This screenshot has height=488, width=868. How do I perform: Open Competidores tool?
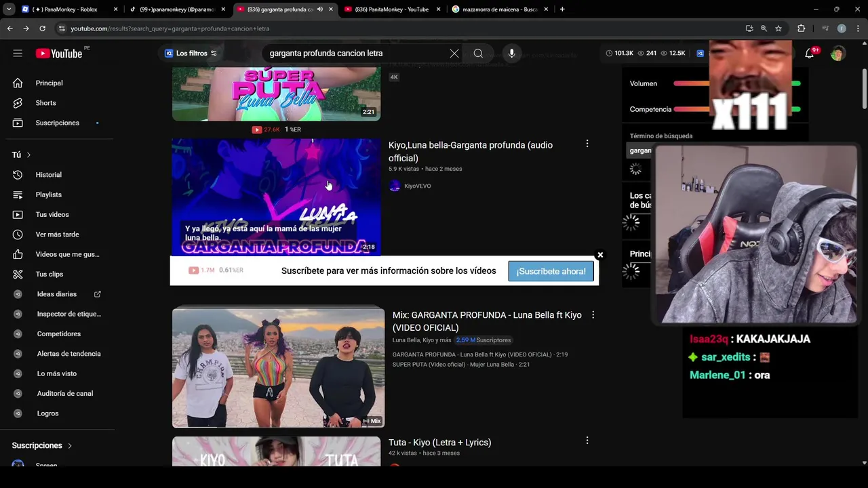tap(57, 333)
